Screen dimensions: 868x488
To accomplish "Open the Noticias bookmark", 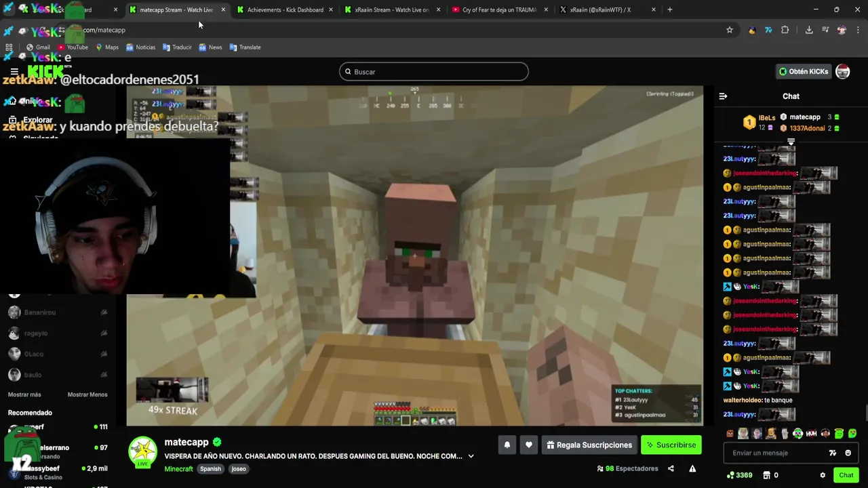I will (x=140, y=47).
